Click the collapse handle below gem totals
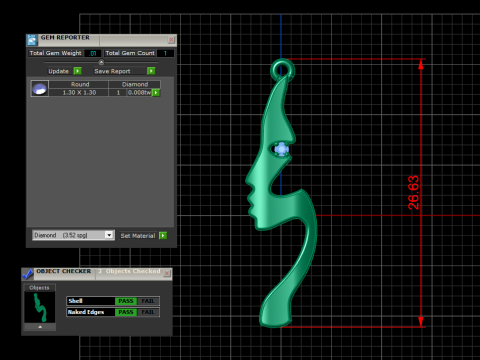 (101, 62)
